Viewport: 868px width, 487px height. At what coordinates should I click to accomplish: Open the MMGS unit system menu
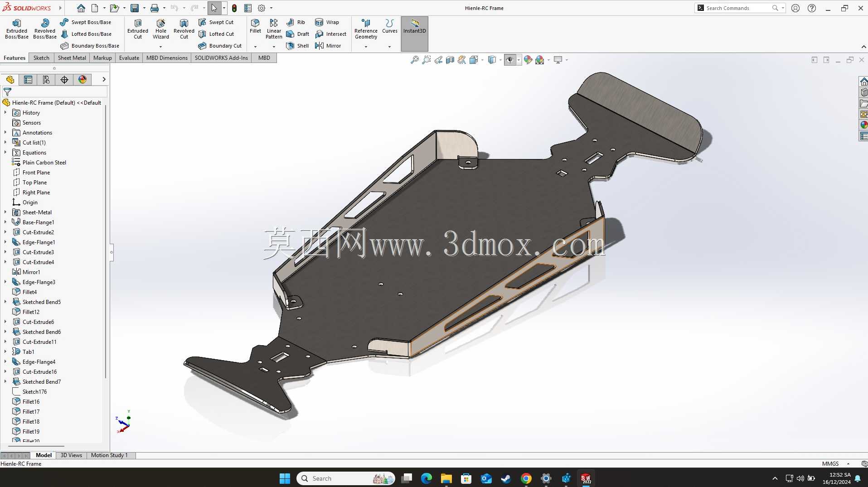point(835,464)
